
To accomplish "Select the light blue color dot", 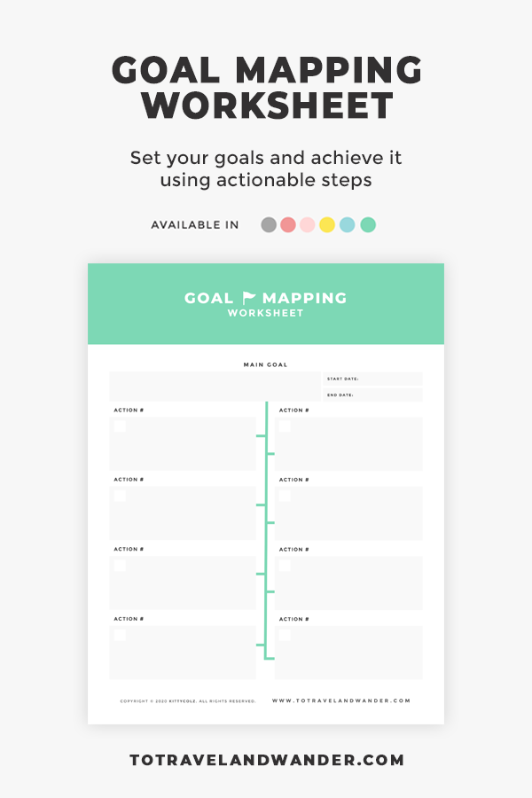I will tap(348, 224).
